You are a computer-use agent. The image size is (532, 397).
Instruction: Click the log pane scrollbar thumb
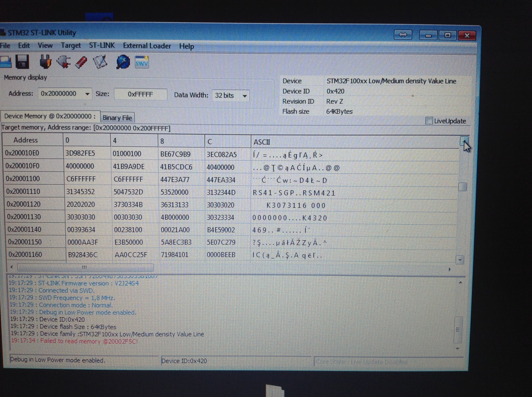tap(458, 330)
